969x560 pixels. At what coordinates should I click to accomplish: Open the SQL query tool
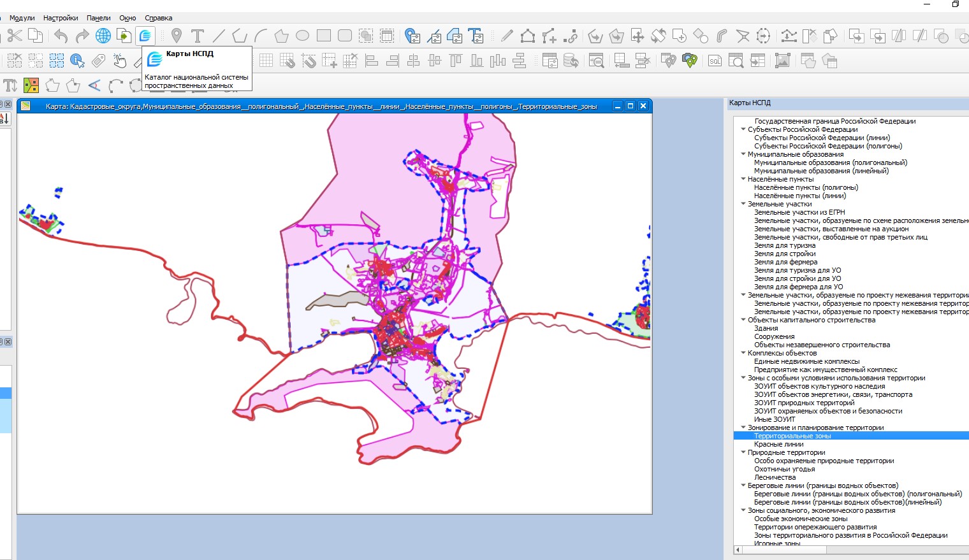pyautogui.click(x=715, y=61)
